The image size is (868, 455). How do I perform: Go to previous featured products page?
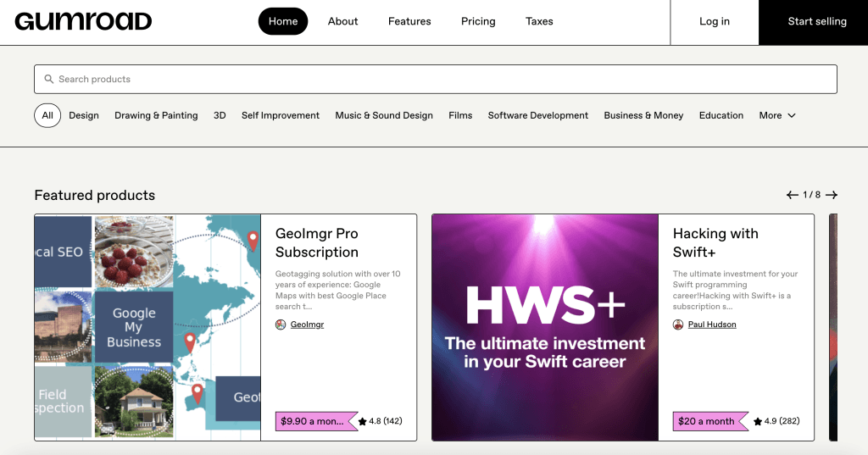pos(793,195)
